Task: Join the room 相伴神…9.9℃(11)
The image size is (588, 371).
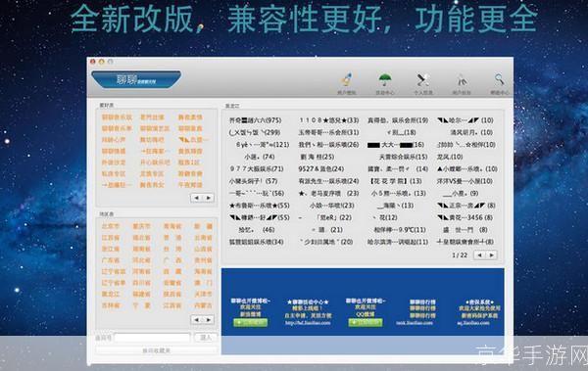Action: click(x=400, y=230)
